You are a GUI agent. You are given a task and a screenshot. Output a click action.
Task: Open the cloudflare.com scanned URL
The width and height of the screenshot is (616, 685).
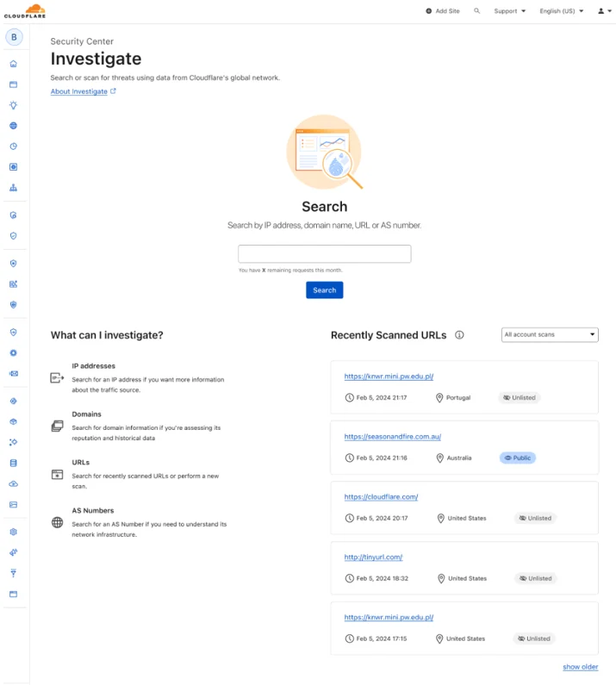381,496
